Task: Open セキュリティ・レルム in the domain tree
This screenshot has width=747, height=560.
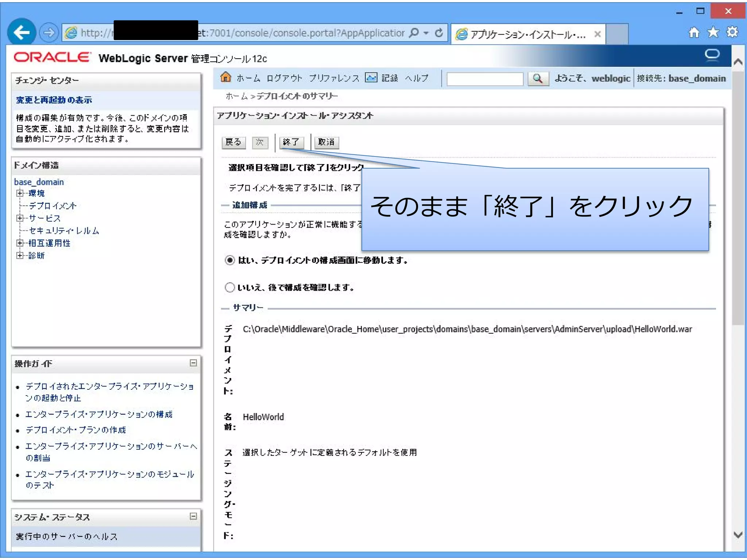Action: tap(64, 231)
